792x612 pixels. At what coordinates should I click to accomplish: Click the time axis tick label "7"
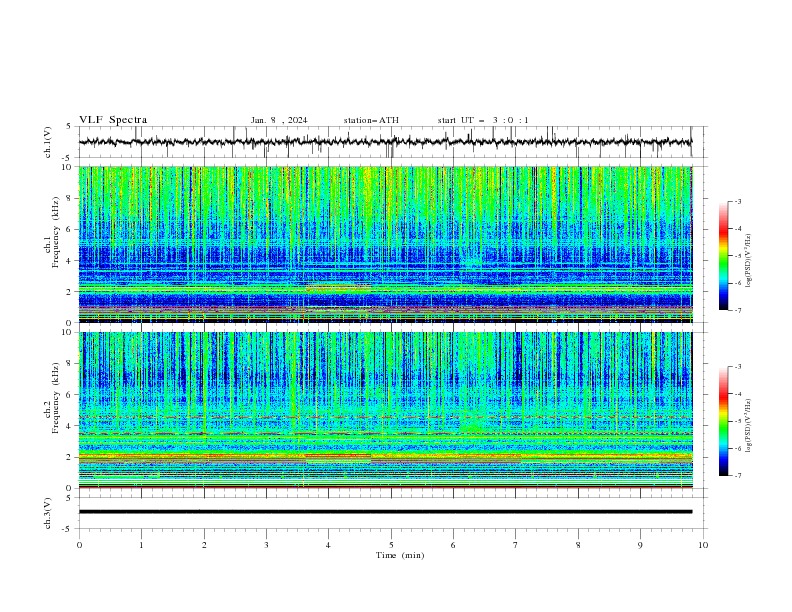[x=516, y=545]
